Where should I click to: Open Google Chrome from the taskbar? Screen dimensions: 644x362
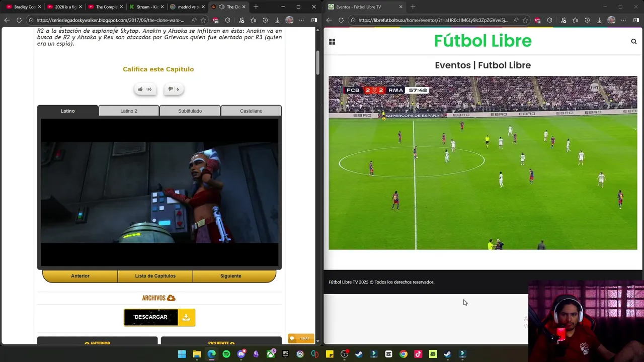(404, 354)
